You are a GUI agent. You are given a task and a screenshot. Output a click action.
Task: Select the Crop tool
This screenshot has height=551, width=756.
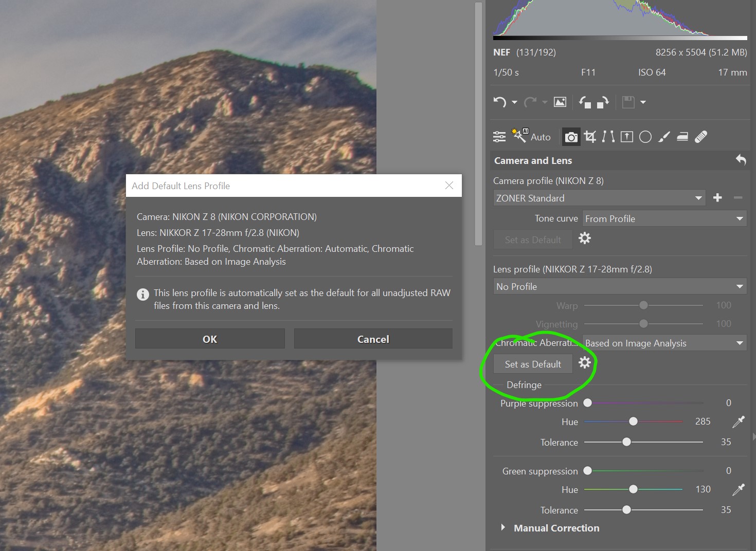(590, 136)
